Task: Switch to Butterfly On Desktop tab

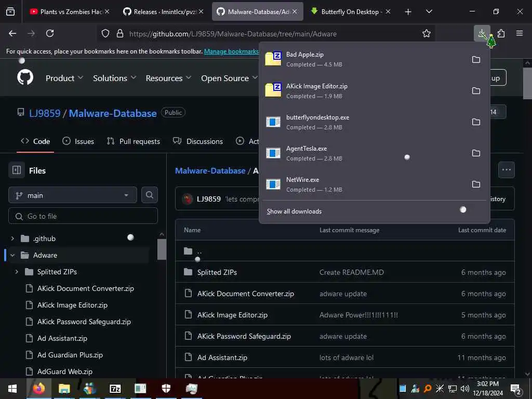Action: coord(351,11)
